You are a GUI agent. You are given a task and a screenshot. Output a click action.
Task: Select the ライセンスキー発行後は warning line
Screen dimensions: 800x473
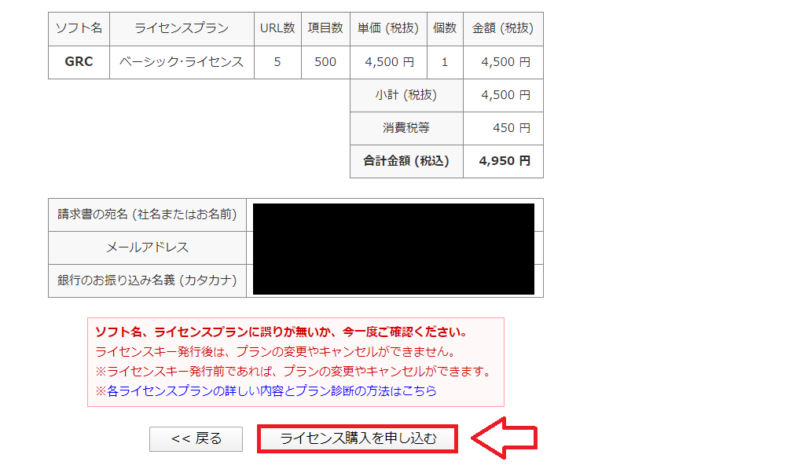(275, 352)
